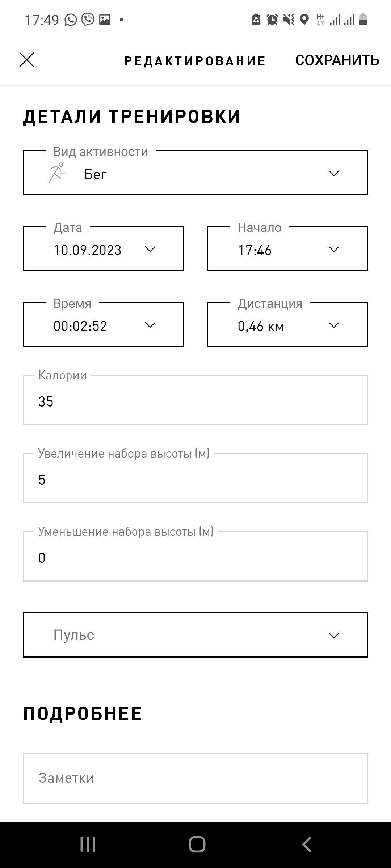Image resolution: width=391 pixels, height=868 pixels.
Task: Open the Дистанция picker 0,46 км
Action: (287, 325)
